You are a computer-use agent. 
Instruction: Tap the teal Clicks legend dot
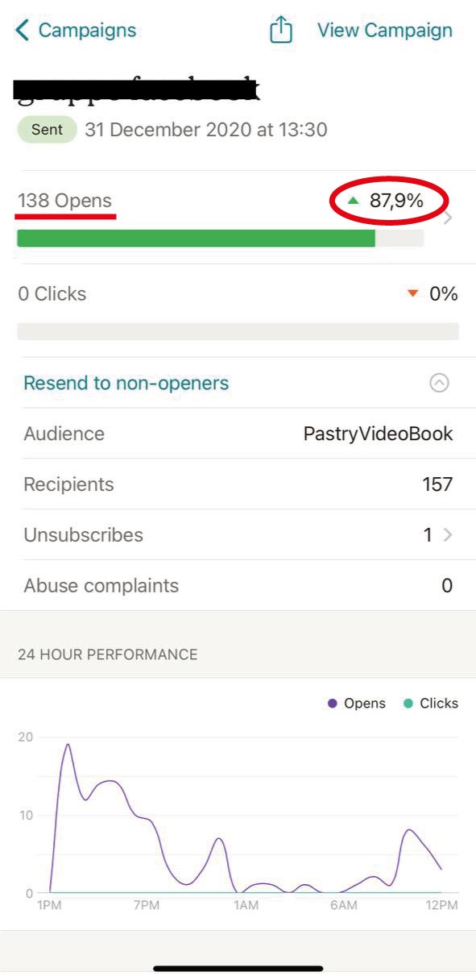click(408, 704)
